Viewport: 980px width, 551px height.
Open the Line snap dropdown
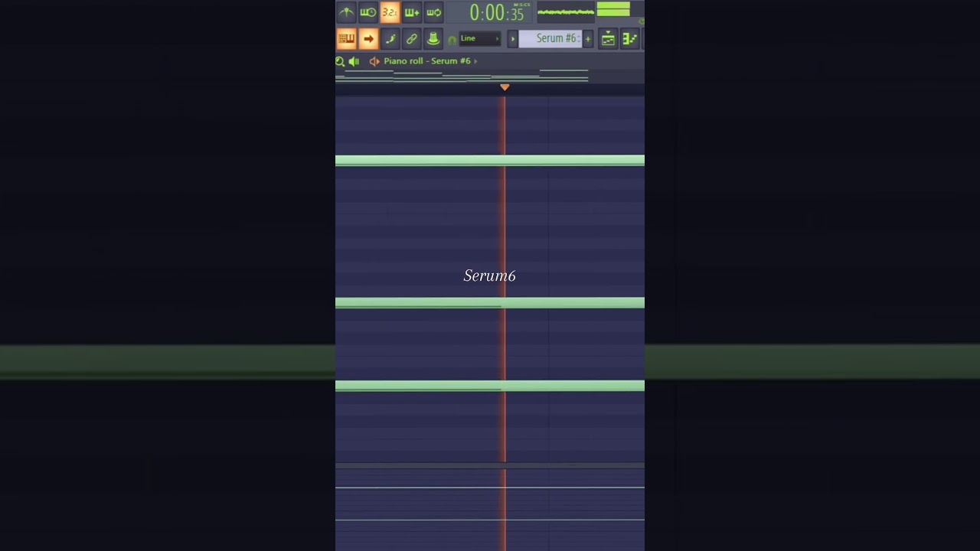click(480, 38)
